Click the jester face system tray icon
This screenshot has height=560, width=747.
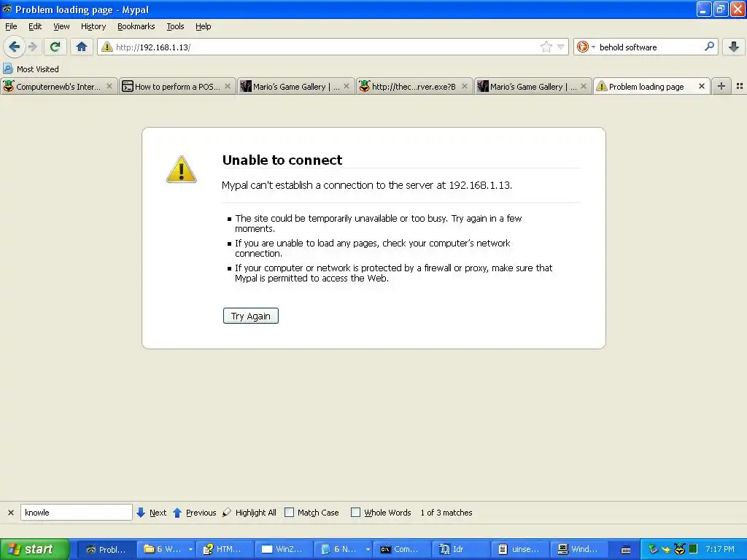(x=679, y=549)
